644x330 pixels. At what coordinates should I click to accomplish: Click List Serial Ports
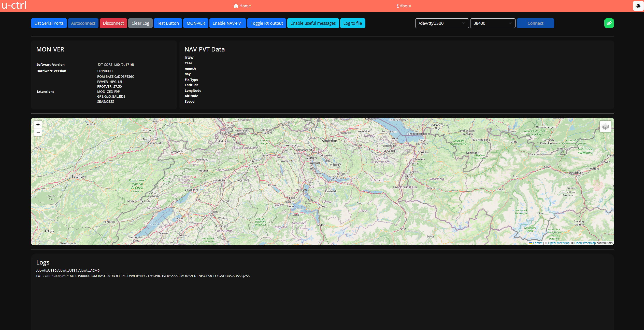pyautogui.click(x=49, y=23)
